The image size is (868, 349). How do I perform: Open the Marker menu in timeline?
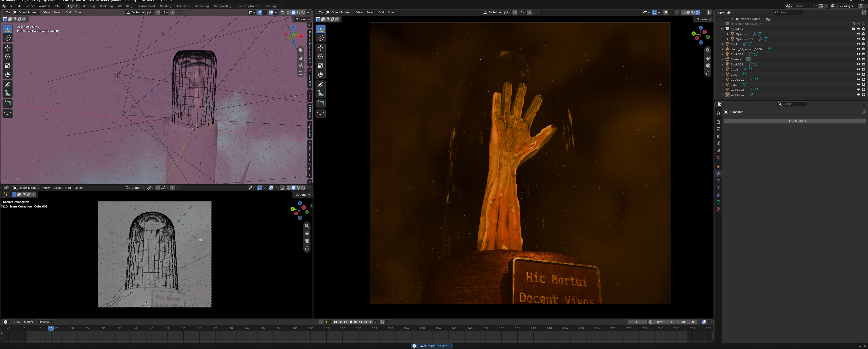(x=28, y=322)
